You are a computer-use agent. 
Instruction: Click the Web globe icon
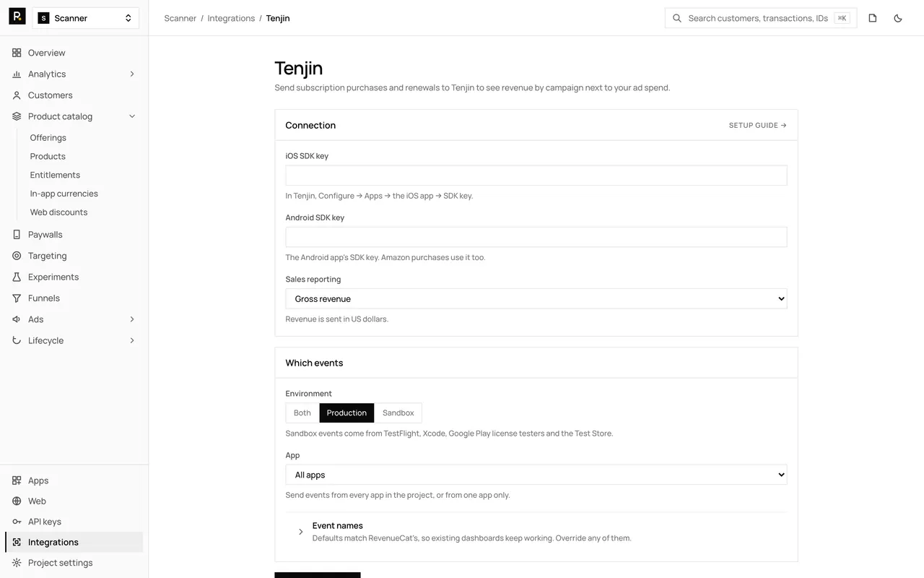[17, 501]
